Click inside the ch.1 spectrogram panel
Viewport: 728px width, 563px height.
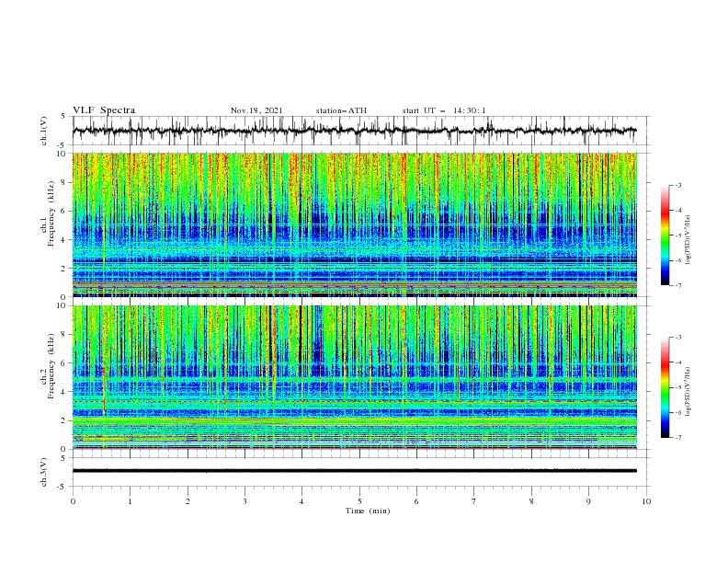coord(354,224)
